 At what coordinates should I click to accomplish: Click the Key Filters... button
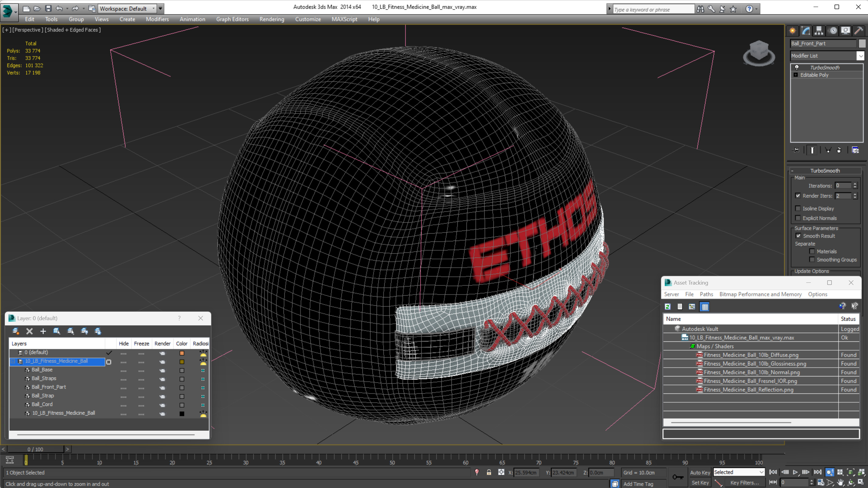click(x=745, y=483)
